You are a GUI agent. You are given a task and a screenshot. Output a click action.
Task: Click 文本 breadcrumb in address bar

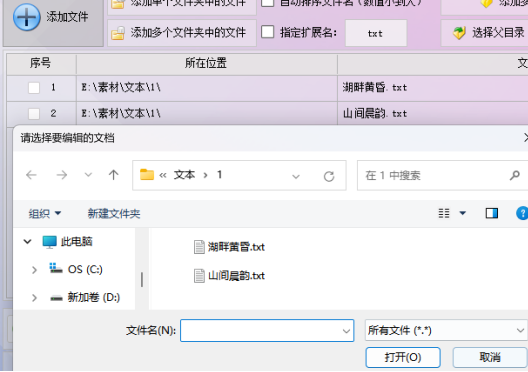tap(185, 175)
